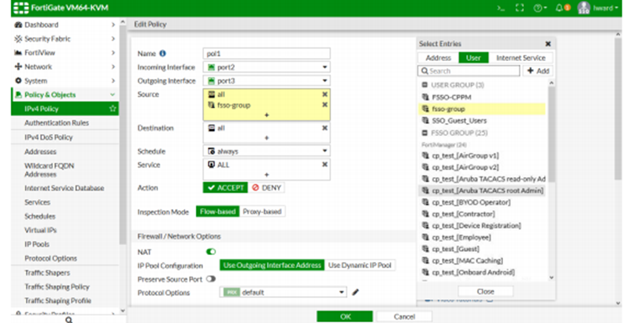Switch to Address tab in Select Entries

pos(438,58)
